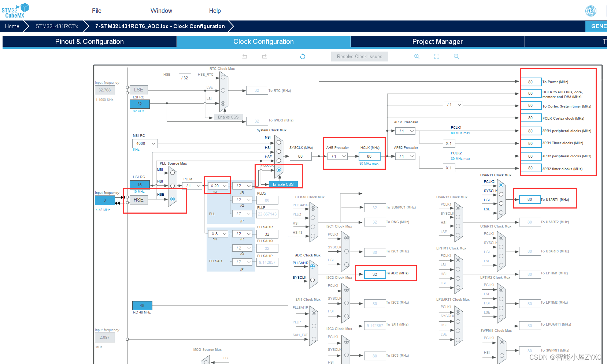
Task: Switch to Pinout & Configuration tab
Action: (89, 42)
